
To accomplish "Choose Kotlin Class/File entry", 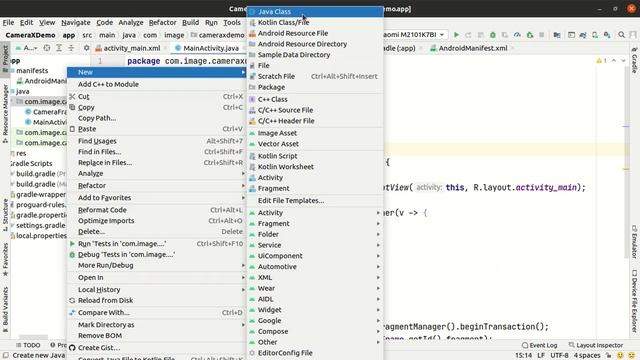I will (315, 22).
